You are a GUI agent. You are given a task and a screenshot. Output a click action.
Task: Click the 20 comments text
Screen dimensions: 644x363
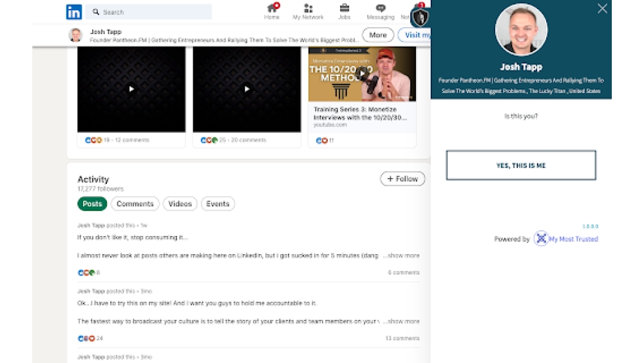click(249, 140)
